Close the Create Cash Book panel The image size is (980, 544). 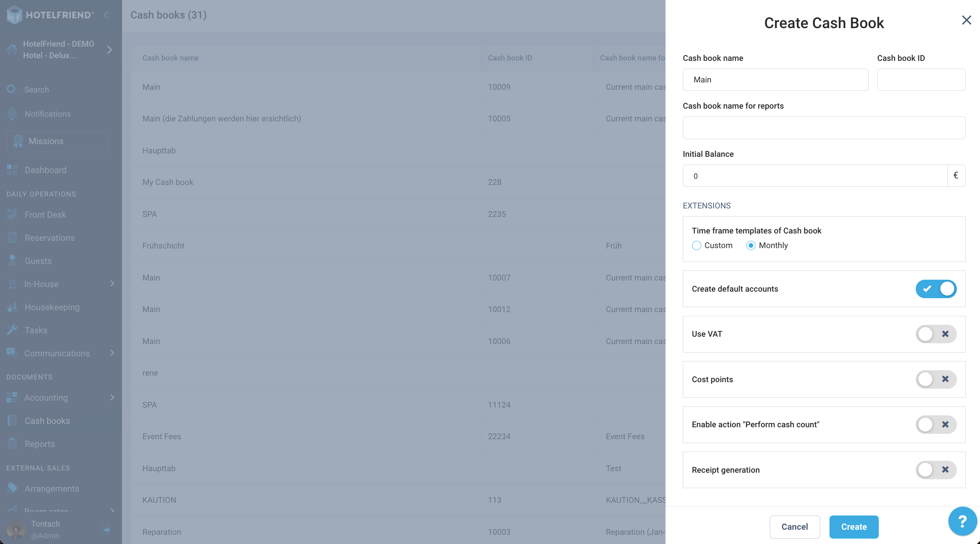click(967, 20)
